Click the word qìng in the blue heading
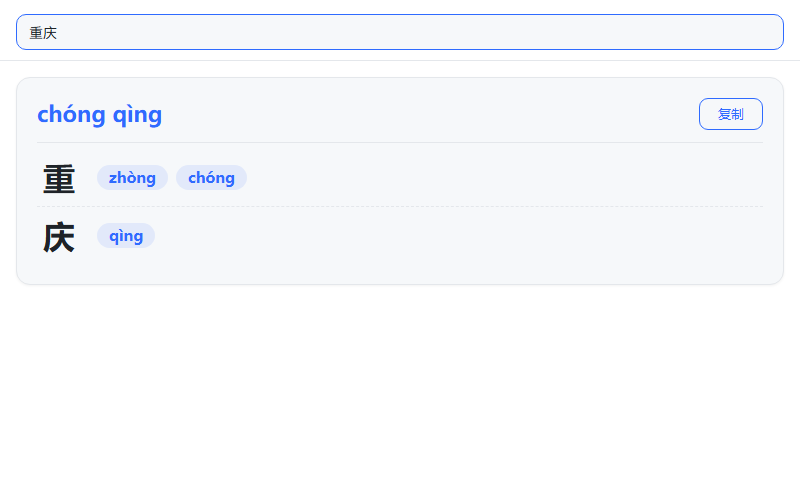800x480 pixels. coord(137,115)
